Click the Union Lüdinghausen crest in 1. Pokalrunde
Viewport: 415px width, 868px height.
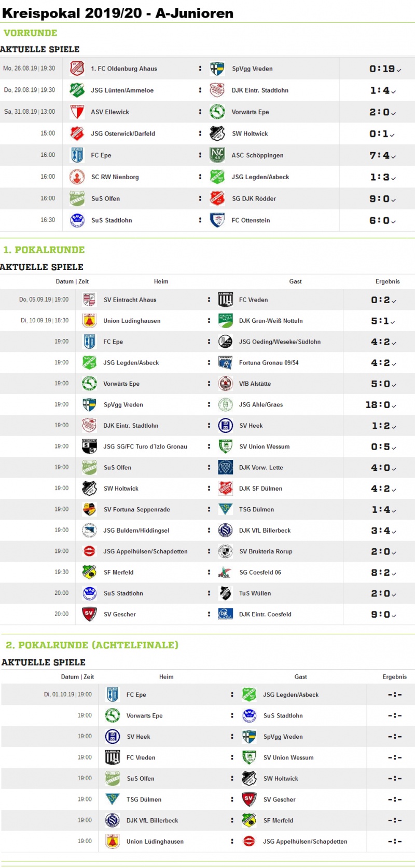click(90, 321)
